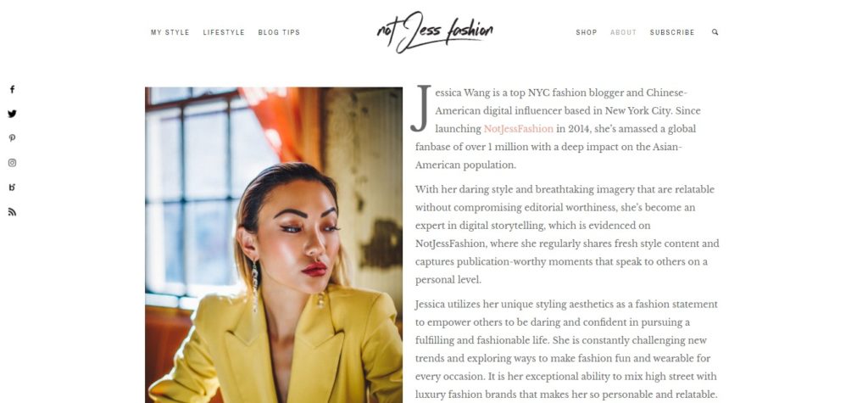Click the search magnifier icon
Viewport: 868px width, 403px height.
click(x=715, y=32)
